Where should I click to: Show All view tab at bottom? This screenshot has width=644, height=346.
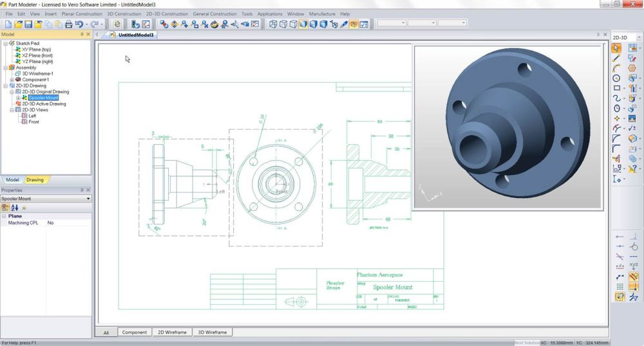[x=106, y=332]
